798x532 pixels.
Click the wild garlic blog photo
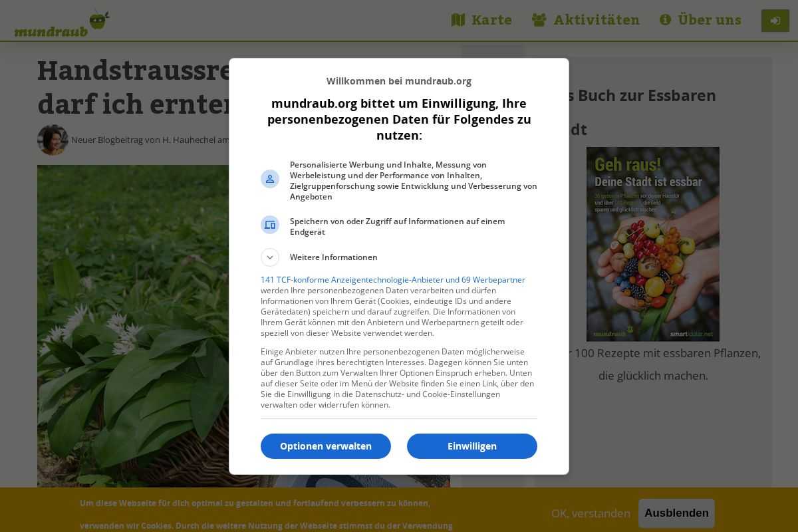click(x=133, y=326)
